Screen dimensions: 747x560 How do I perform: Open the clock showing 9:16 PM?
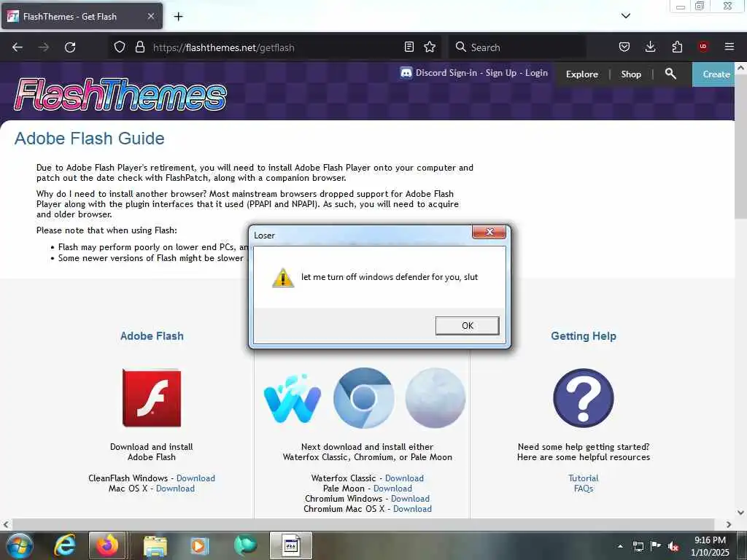tap(710, 546)
